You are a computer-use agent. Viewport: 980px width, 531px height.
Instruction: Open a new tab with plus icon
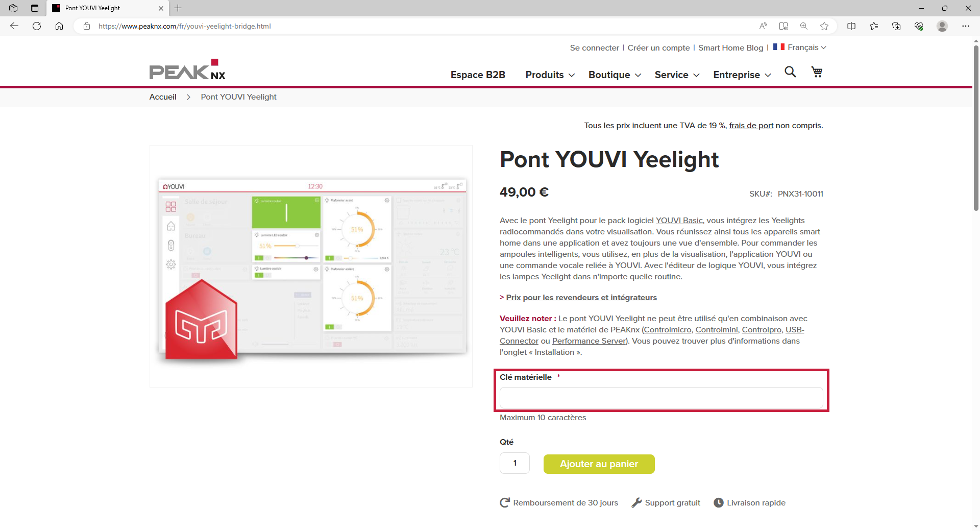point(178,8)
